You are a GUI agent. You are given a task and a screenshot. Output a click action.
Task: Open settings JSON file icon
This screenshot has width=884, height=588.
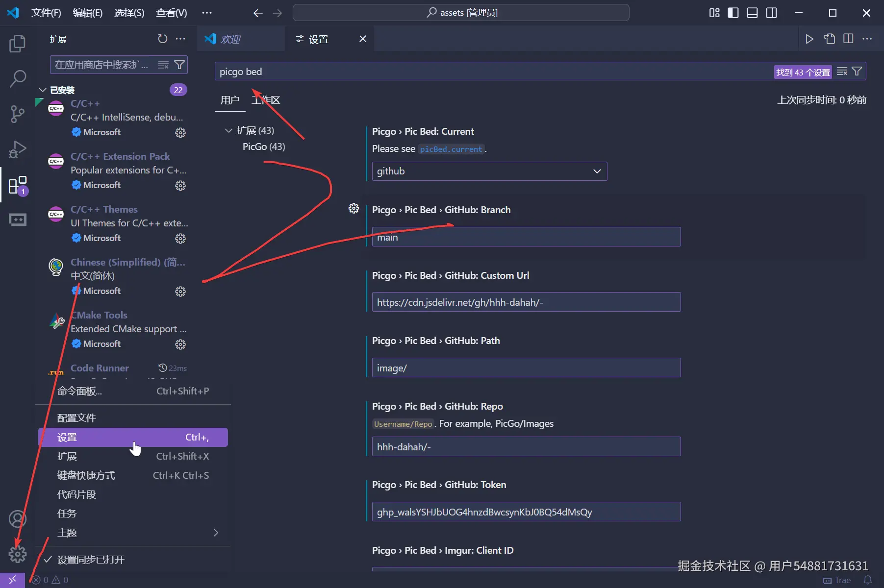829,39
